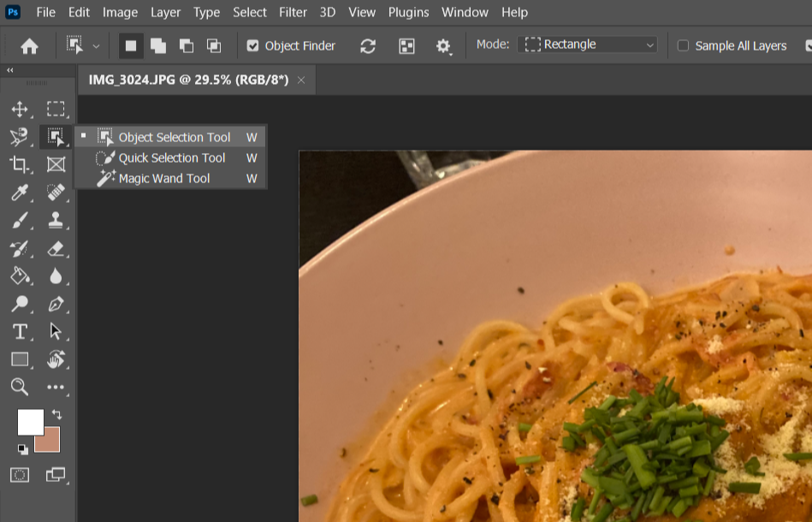The height and width of the screenshot is (522, 812).
Task: Enable Sample All Layers checkbox
Action: click(683, 46)
